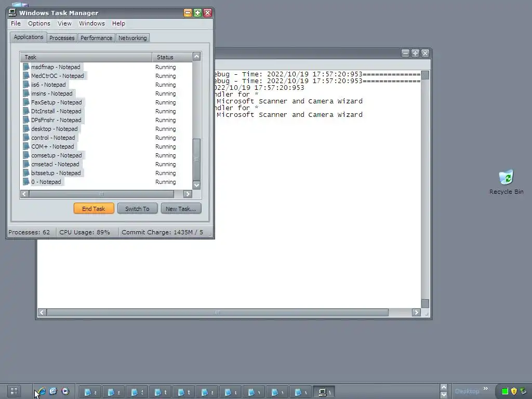The image size is (532, 399).
Task: Open the Options menu
Action: tap(39, 23)
